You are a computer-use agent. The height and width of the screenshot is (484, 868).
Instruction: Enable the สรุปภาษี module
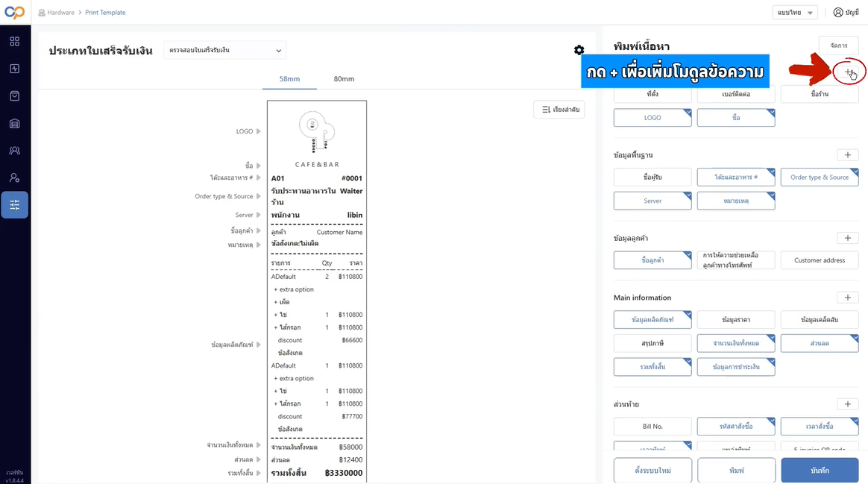click(652, 343)
